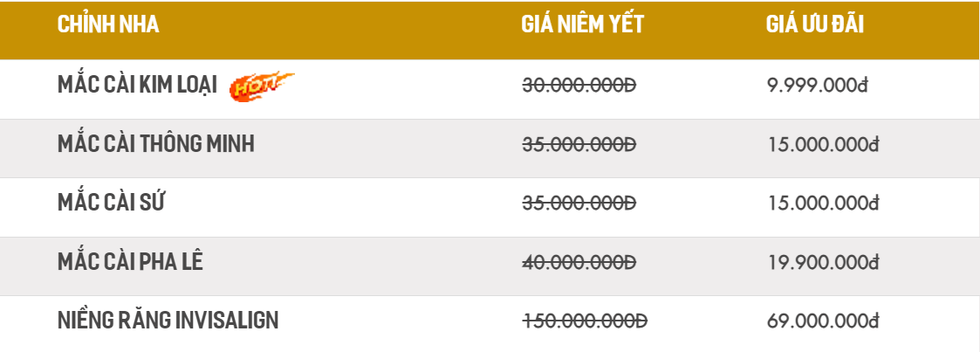The height and width of the screenshot is (352, 980).
Task: Click the Thông Minh row's struck-through 35.000.000Đ
Action: pos(579,145)
